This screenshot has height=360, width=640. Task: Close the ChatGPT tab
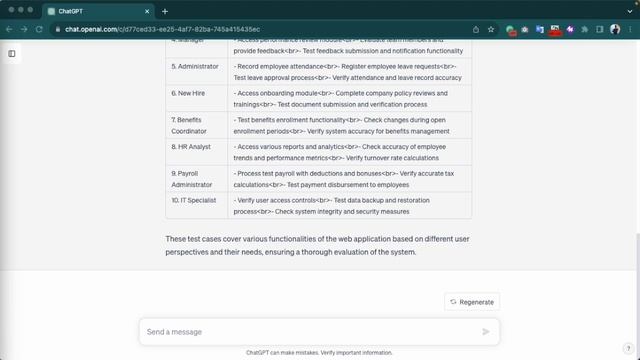pos(147,11)
